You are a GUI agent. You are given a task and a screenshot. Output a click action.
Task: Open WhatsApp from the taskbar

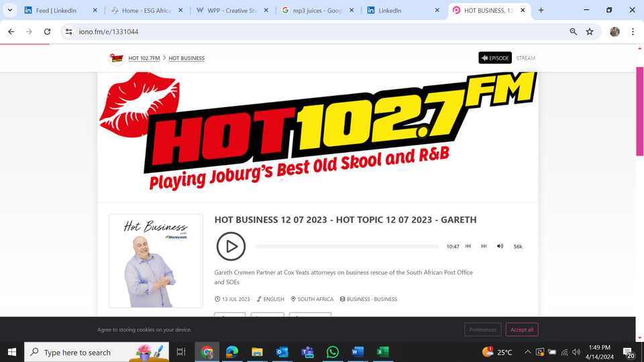pos(332,352)
